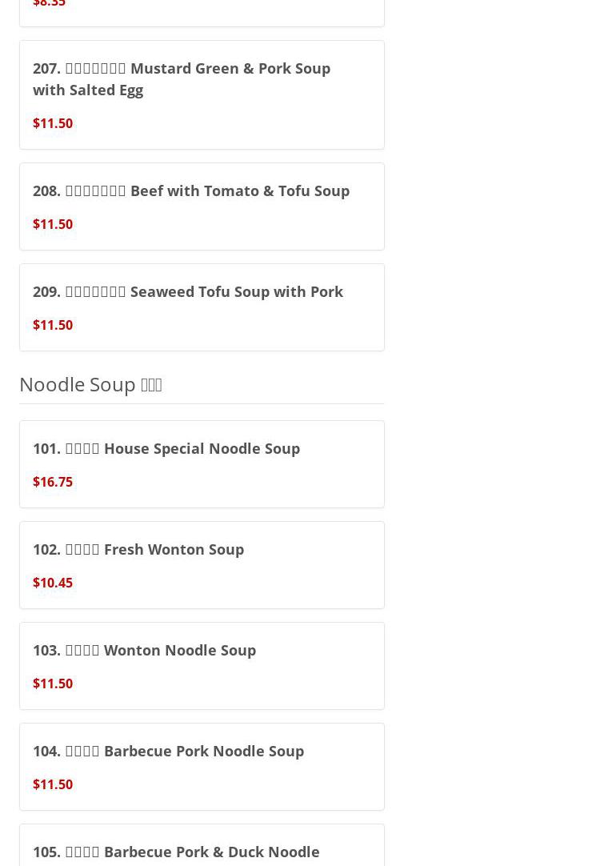Select 102 Fresh Wonton Soup
Image resolution: width=616 pixels, height=866 pixels.
pyautogui.click(x=138, y=549)
